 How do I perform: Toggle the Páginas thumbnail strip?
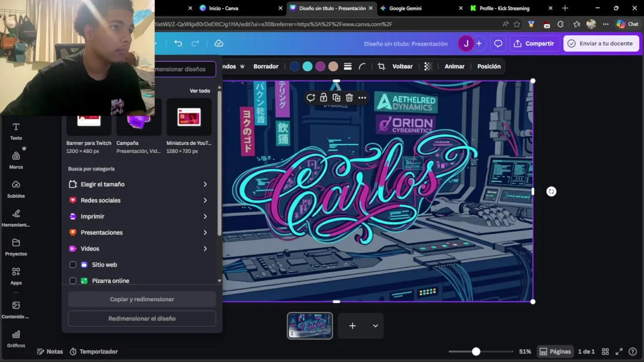pos(555,351)
